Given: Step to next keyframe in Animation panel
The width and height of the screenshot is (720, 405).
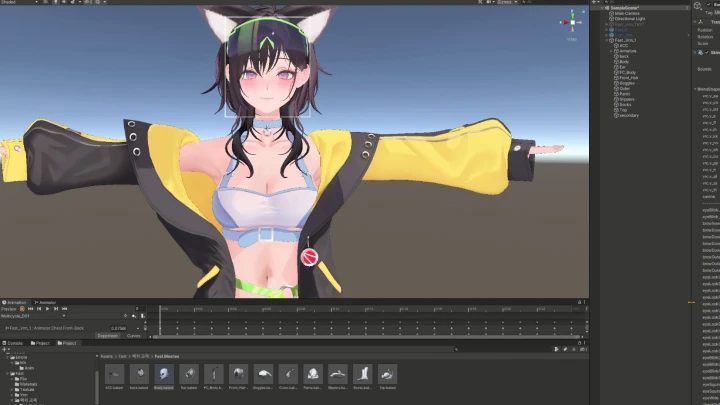Looking at the screenshot, I should point(56,309).
